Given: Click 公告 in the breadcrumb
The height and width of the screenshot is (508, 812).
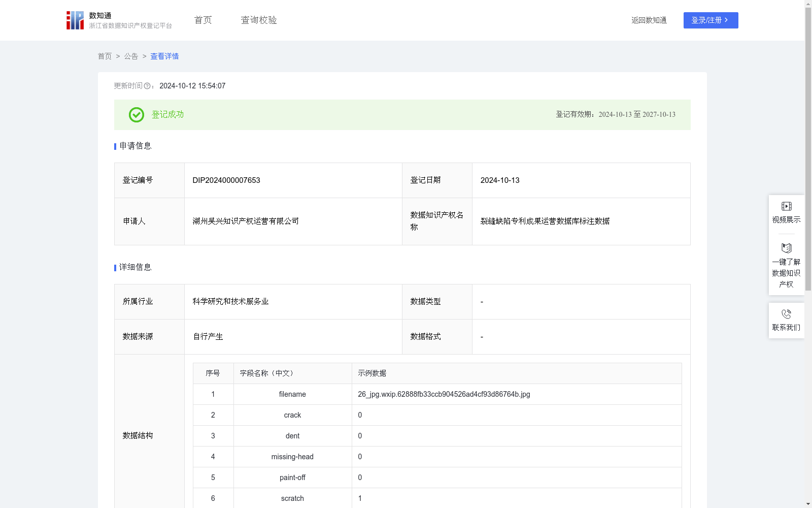Looking at the screenshot, I should click(131, 56).
